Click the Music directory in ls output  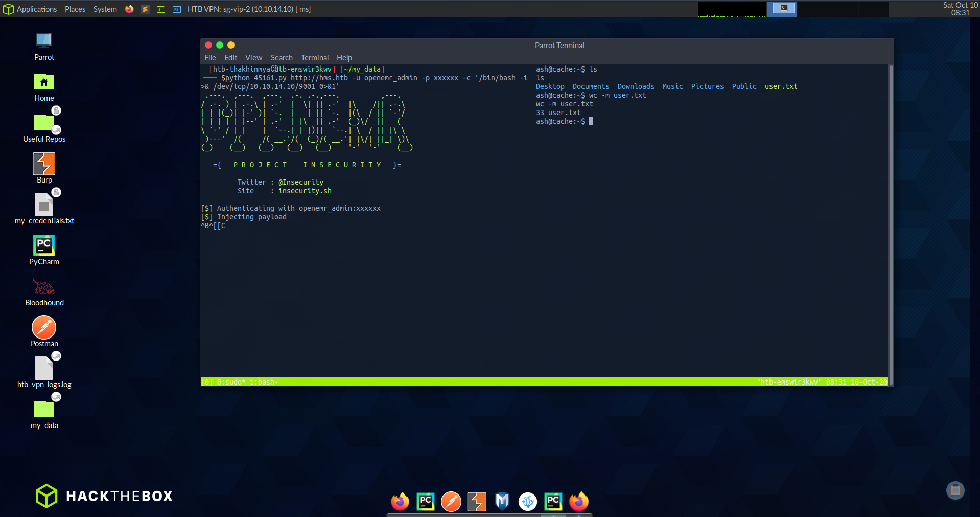pos(672,86)
